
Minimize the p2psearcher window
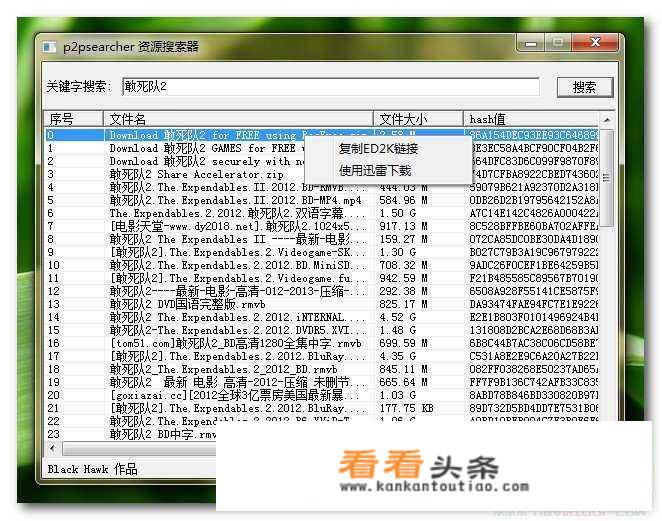531,43
